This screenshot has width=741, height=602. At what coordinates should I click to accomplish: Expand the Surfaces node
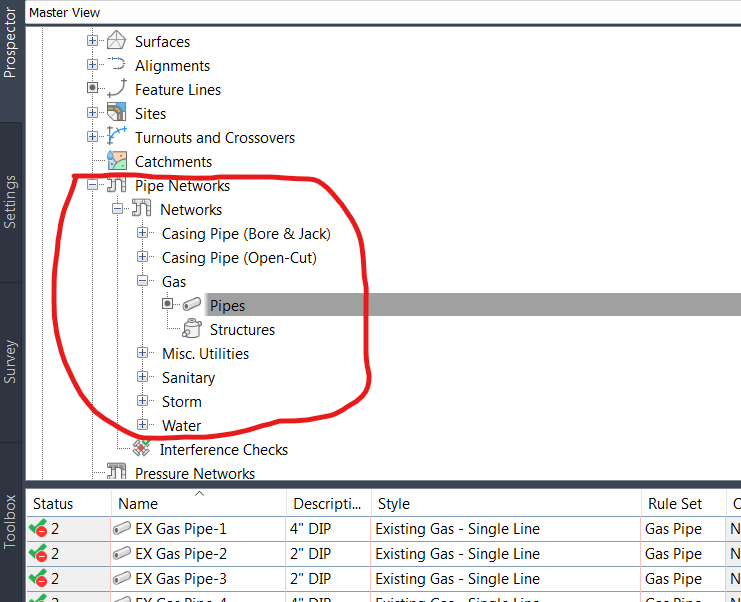click(x=93, y=41)
